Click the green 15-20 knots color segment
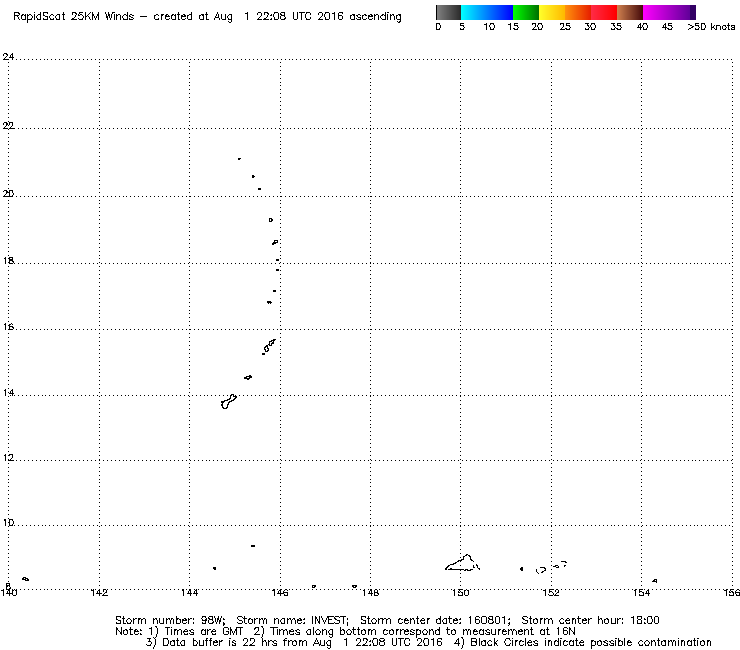This screenshot has width=740, height=650. tap(526, 12)
